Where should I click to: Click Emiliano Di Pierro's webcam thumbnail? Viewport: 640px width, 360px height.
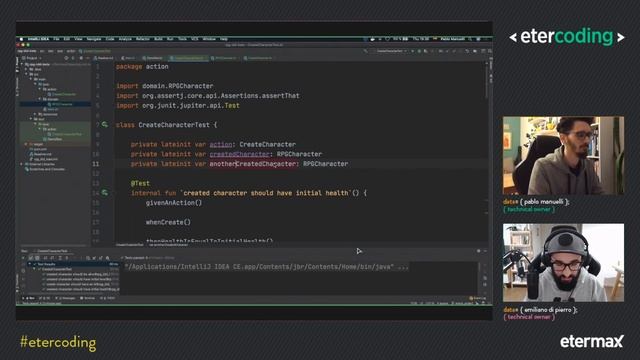click(x=563, y=262)
